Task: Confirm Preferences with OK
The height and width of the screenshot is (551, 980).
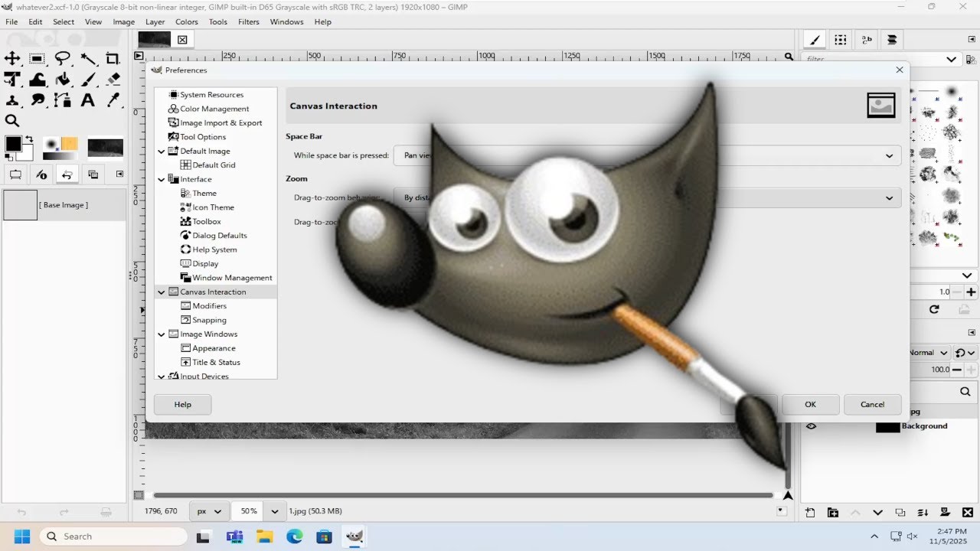Action: tap(810, 404)
